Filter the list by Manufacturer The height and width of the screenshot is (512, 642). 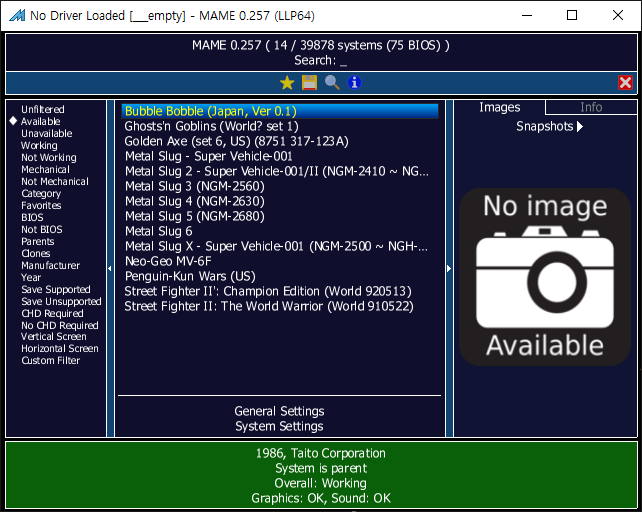[x=51, y=265]
